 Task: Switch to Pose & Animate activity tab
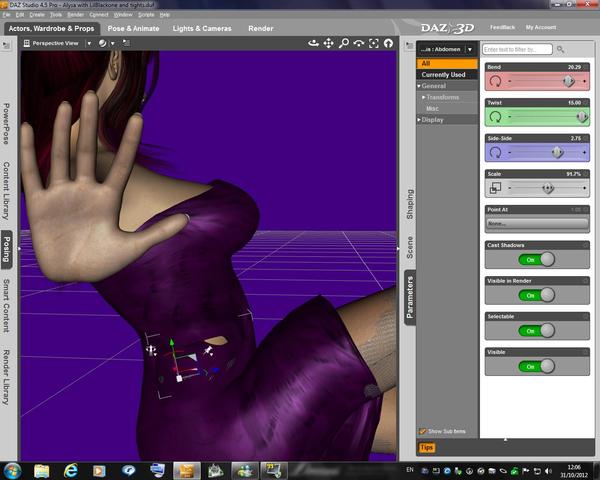(x=134, y=28)
